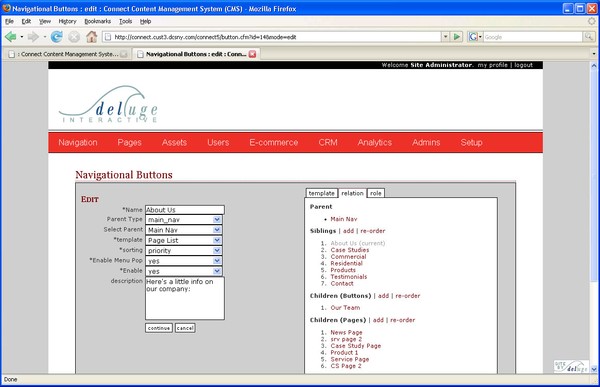
Task: Open the Edit menu
Action: (26, 21)
